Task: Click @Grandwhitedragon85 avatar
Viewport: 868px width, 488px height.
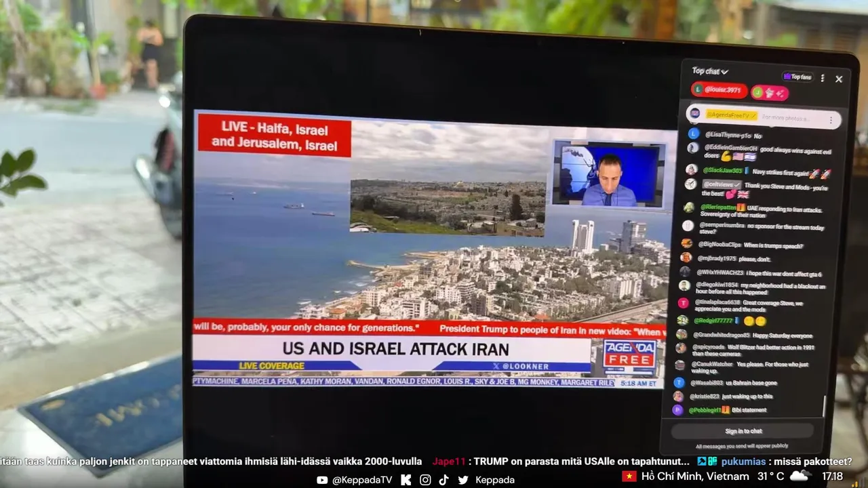Action: pos(682,334)
